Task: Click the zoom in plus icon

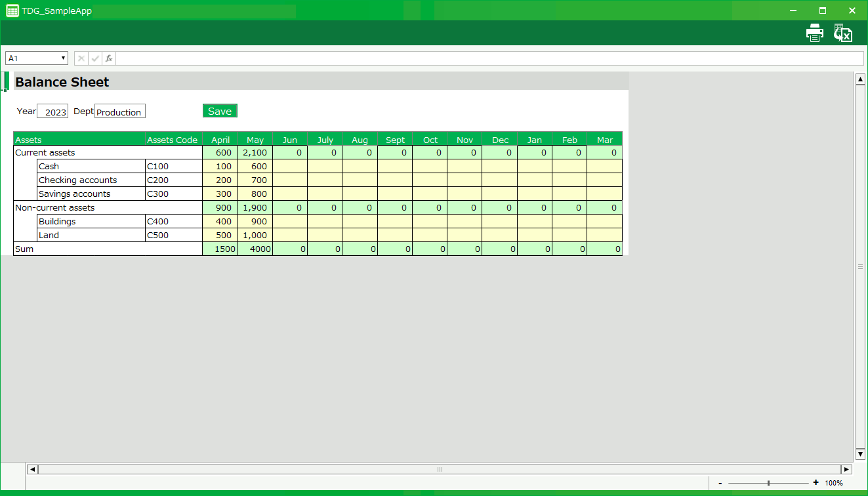Action: [816, 483]
